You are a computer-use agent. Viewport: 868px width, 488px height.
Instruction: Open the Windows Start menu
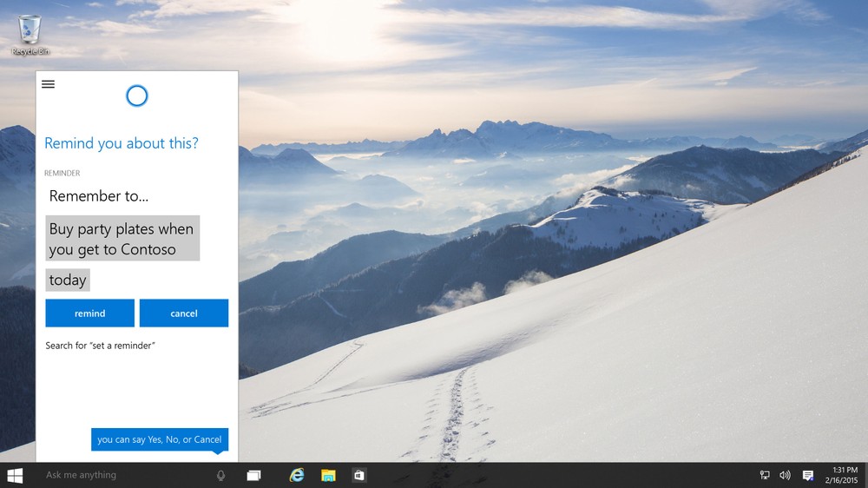click(15, 475)
